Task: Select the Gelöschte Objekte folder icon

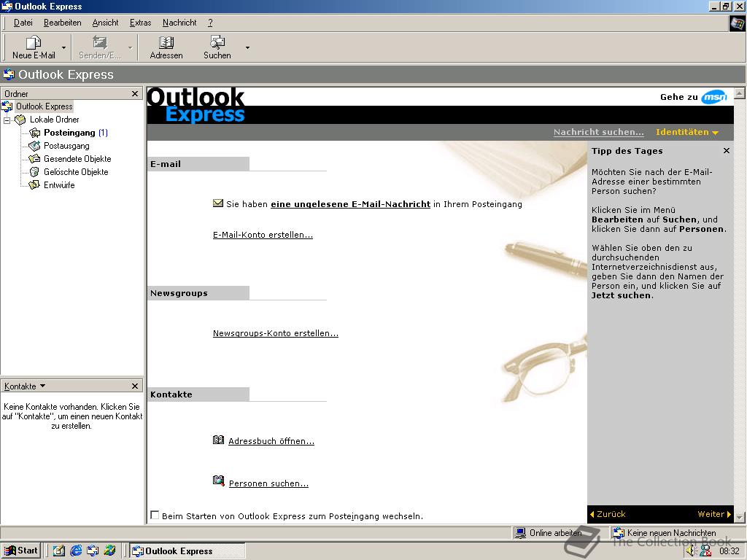Action: 35,172
